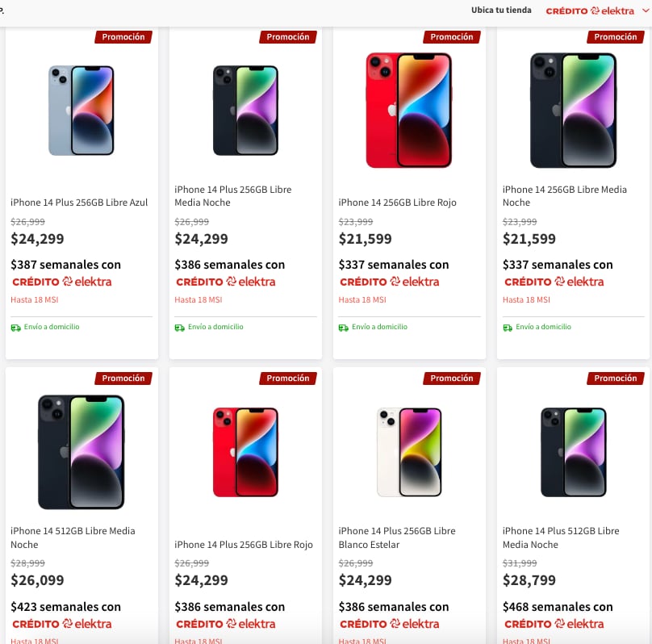Expand the Crédito Elektra dropdown in the header
The width and height of the screenshot is (652, 644).
645,10
